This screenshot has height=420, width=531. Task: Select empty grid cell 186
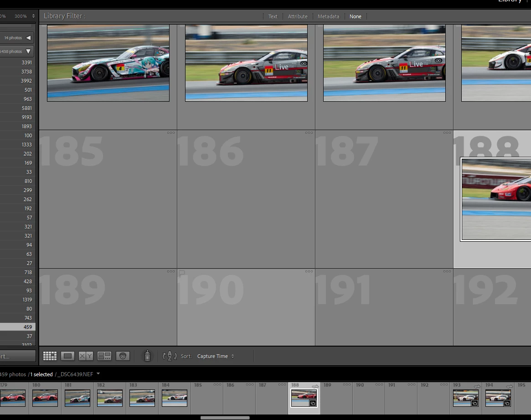click(246, 199)
